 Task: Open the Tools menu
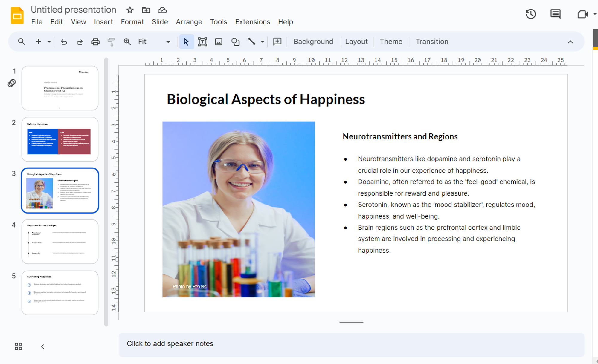[x=218, y=22]
